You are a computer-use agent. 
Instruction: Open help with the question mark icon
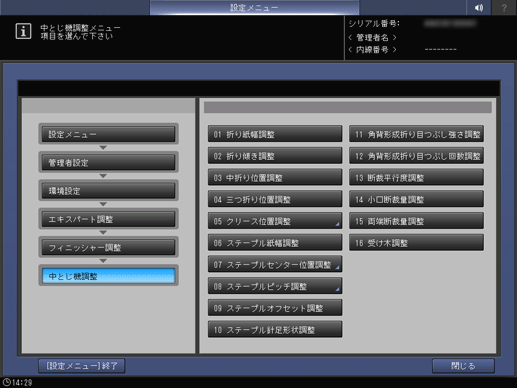click(504, 7)
